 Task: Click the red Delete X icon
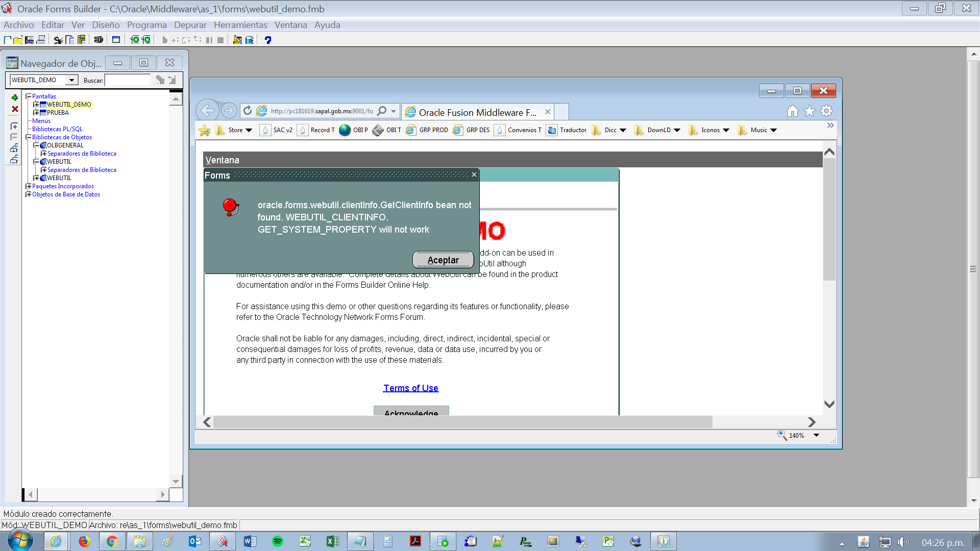tap(15, 109)
